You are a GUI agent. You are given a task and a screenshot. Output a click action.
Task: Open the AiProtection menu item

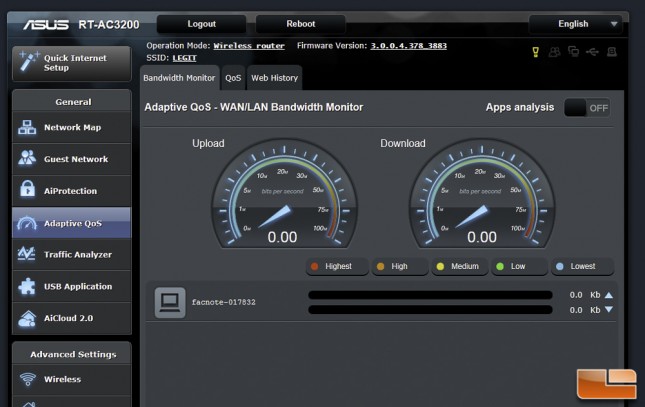[x=72, y=191]
